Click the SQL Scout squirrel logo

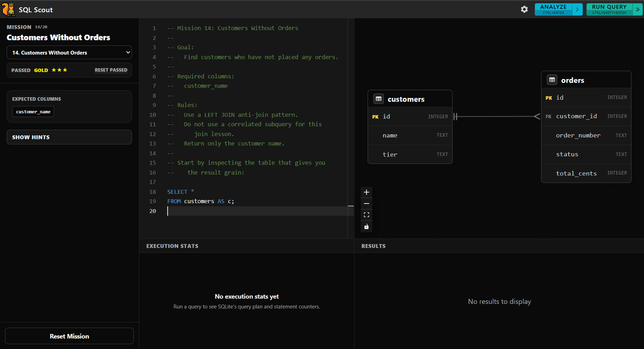click(x=8, y=9)
